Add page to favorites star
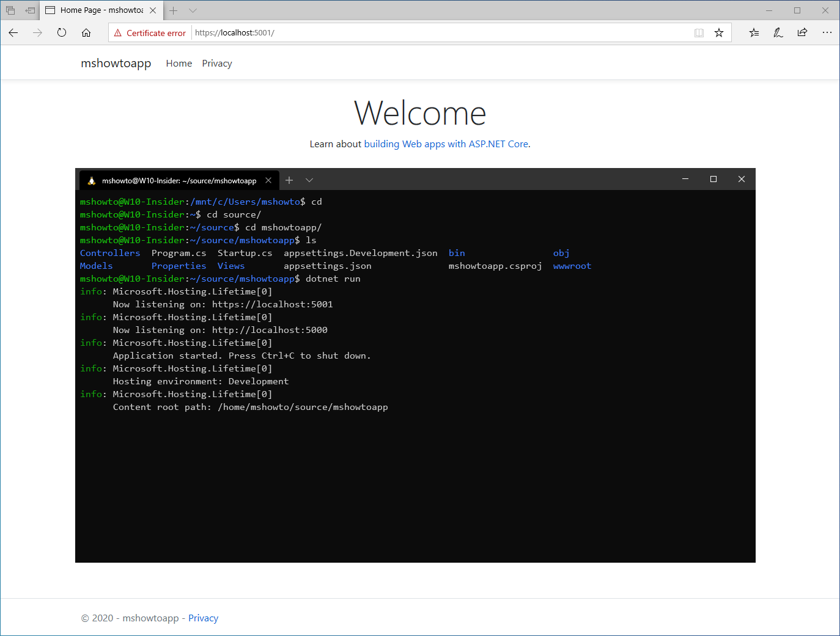Image resolution: width=840 pixels, height=636 pixels. (719, 33)
